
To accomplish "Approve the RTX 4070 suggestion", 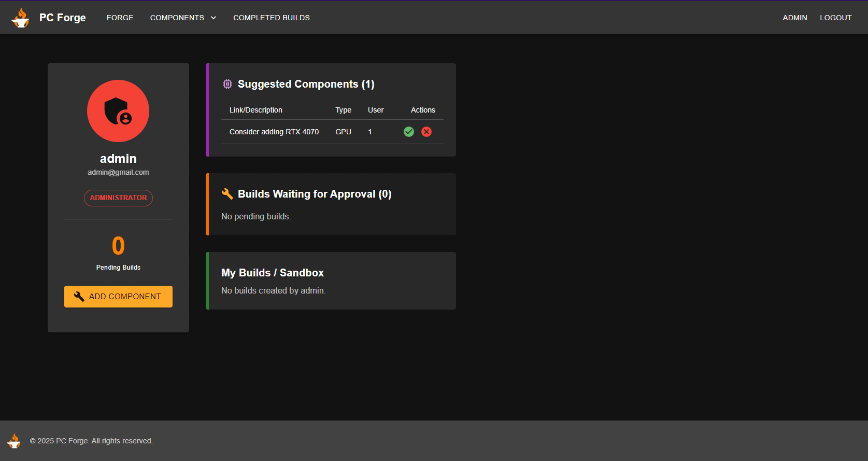I will coord(409,132).
